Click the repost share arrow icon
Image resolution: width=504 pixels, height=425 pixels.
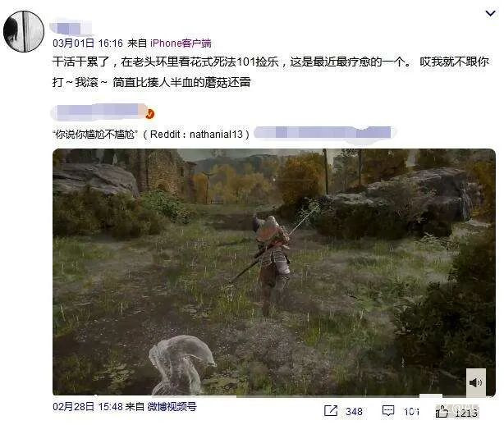pos(331,410)
